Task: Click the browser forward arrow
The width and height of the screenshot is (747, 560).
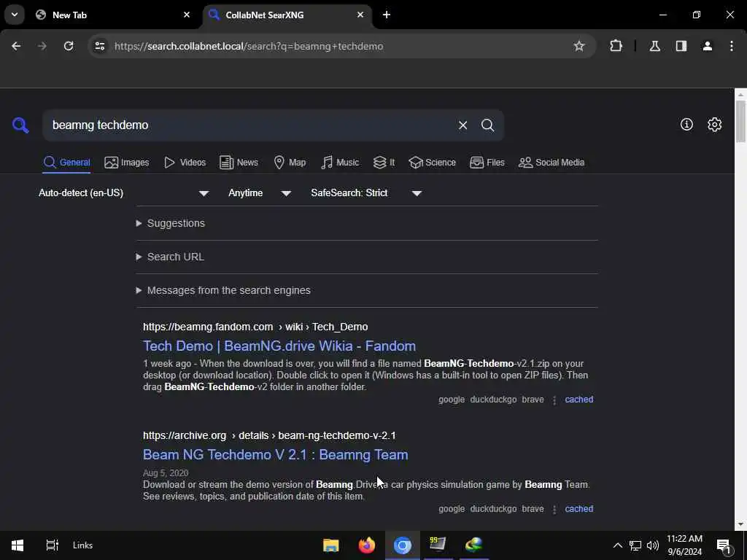Action: point(42,46)
